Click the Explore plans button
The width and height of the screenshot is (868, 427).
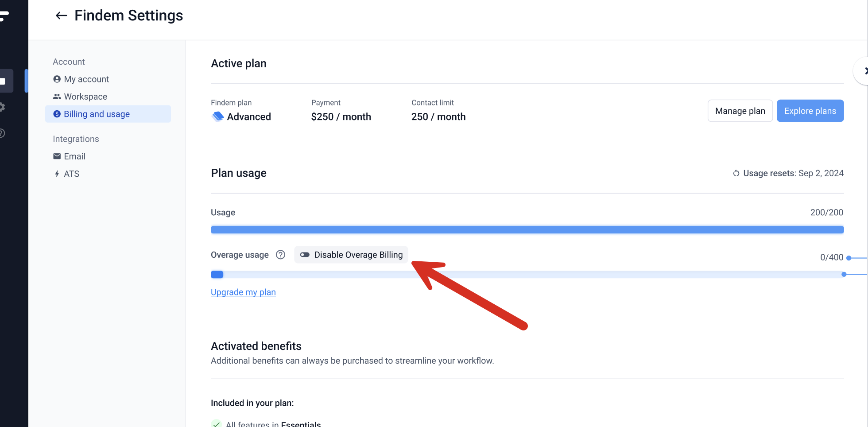810,111
